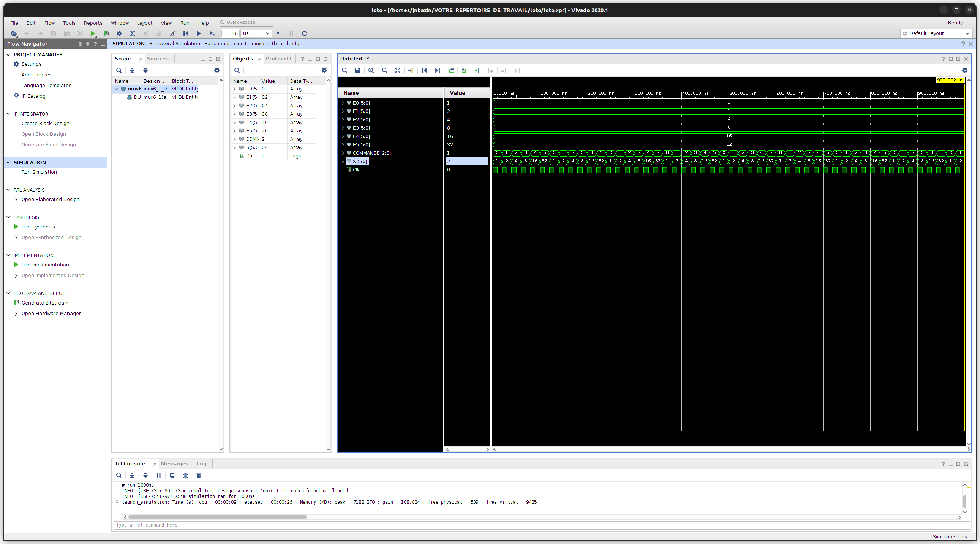980x544 pixels.
Task: Click the Relaunch Simulation refresh icon
Action: pos(304,33)
